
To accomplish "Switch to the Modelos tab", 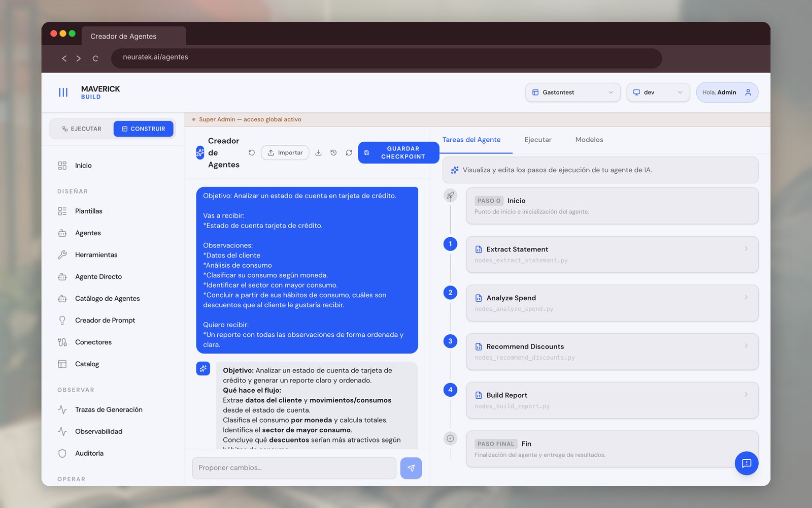I will 589,140.
